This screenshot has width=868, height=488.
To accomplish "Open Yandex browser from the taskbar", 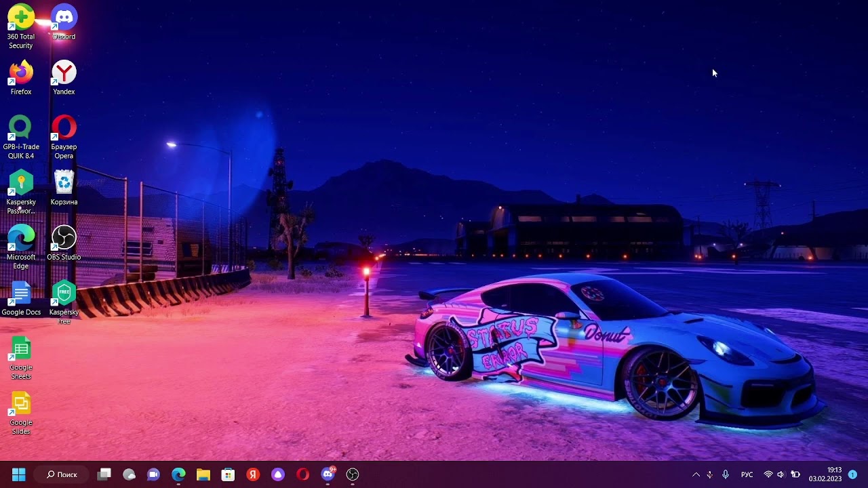I will 253,474.
